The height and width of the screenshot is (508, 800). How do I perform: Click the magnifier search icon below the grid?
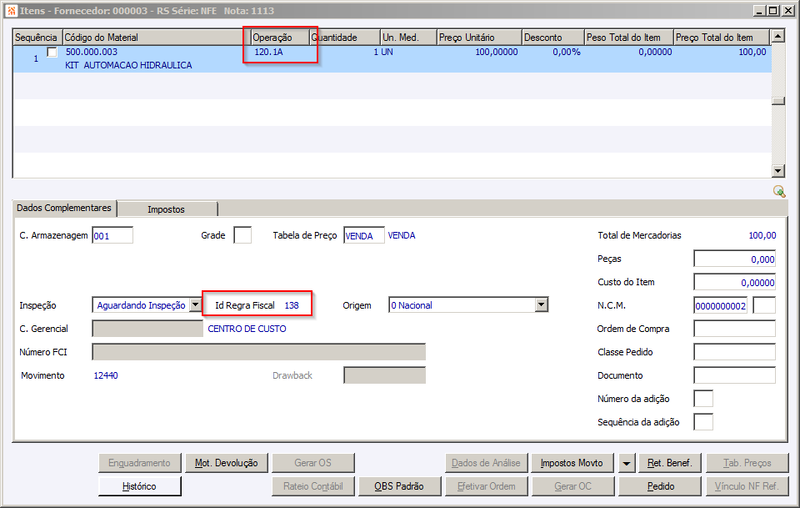pyautogui.click(x=779, y=191)
